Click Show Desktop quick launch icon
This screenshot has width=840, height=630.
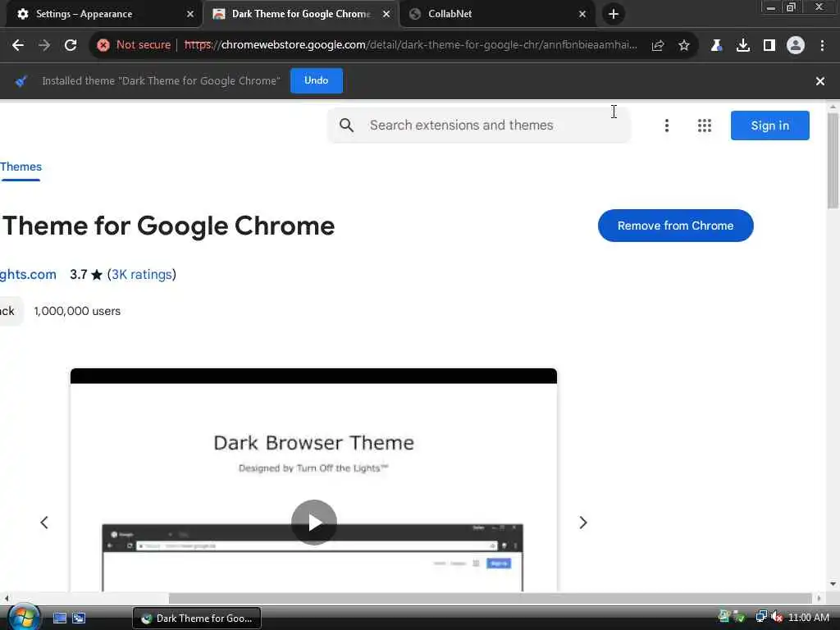(x=59, y=619)
